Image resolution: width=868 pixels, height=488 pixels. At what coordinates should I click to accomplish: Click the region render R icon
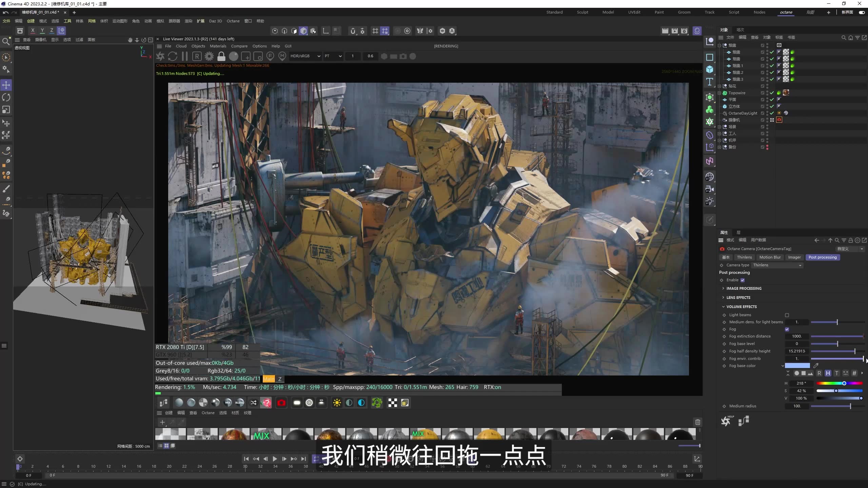coord(197,56)
